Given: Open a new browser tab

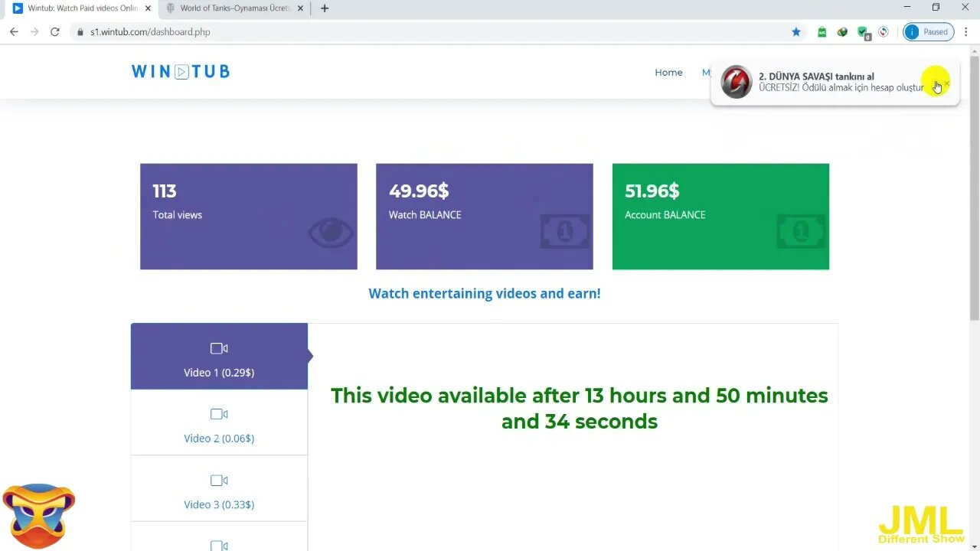Looking at the screenshot, I should pos(325,8).
